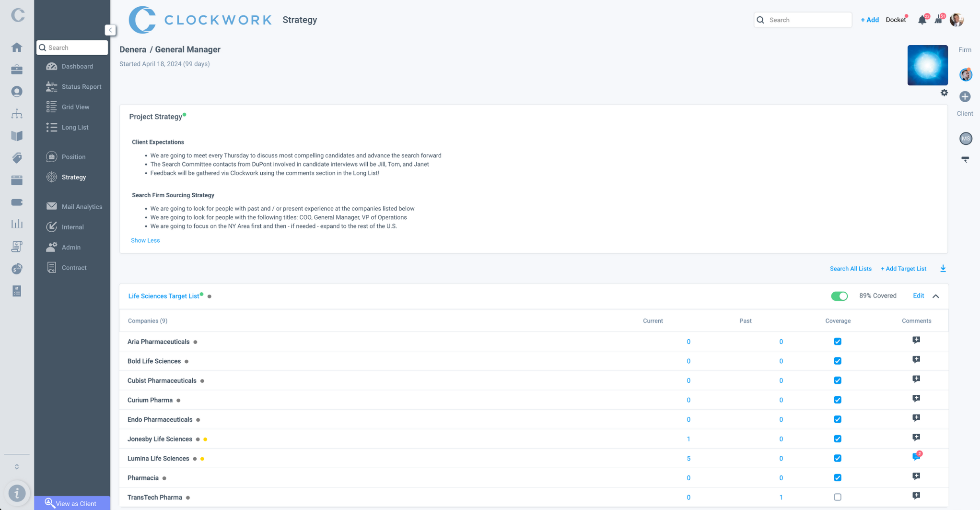Add comment for TransTech Pharma

[916, 496]
